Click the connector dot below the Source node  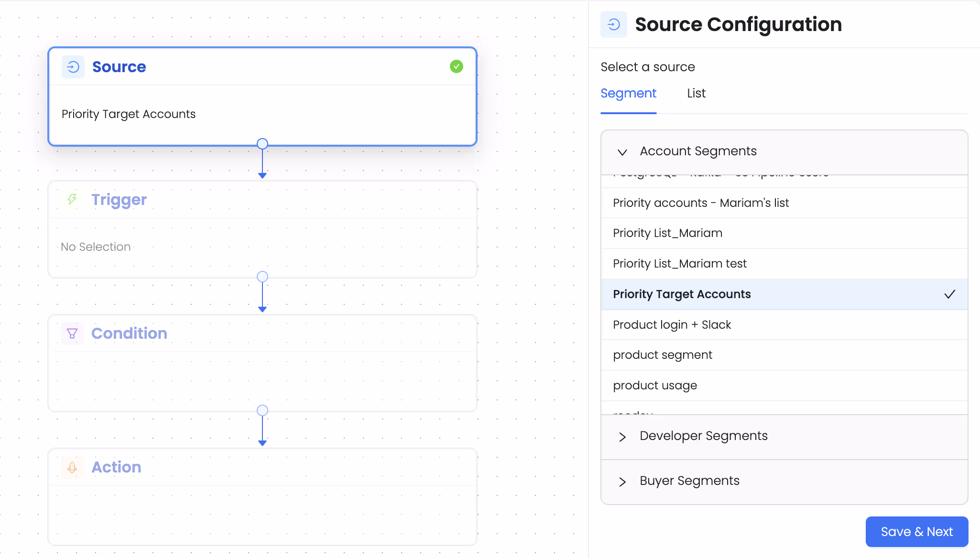coord(262,143)
